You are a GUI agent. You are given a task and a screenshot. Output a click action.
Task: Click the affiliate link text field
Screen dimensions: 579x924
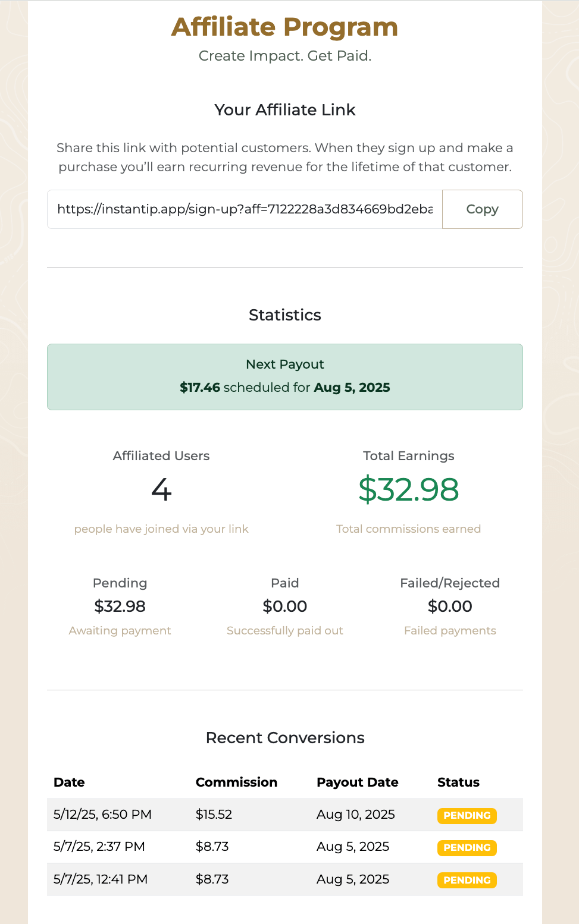click(x=245, y=209)
